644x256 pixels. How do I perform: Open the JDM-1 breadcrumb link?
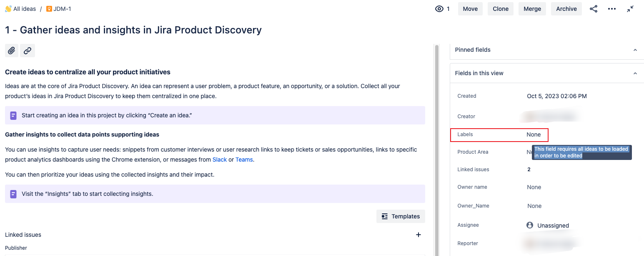coord(62,9)
